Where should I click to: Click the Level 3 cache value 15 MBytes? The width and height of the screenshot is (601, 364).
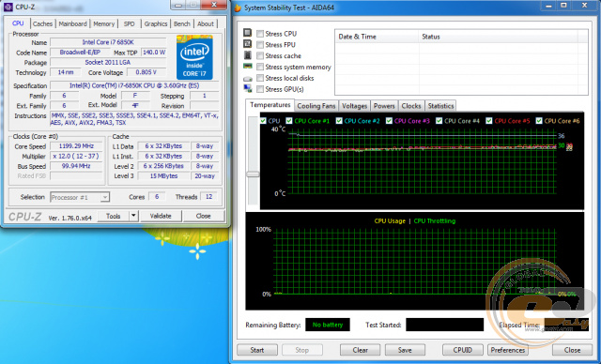point(163,176)
